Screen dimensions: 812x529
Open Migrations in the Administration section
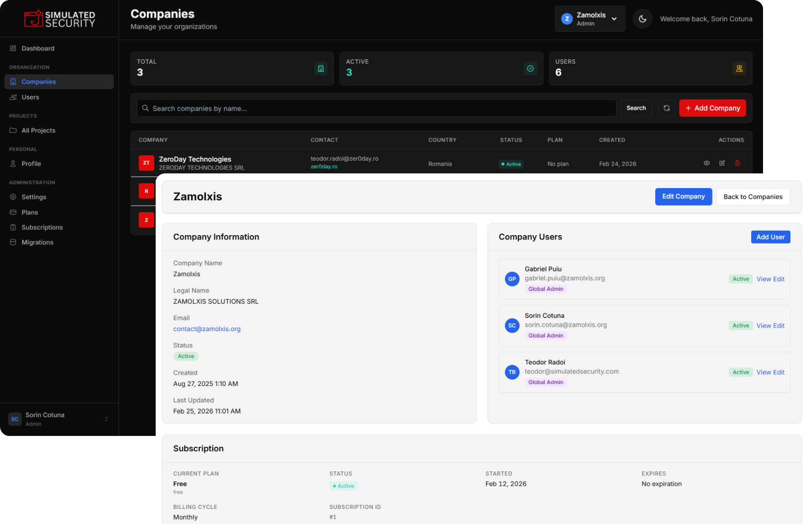tap(37, 242)
